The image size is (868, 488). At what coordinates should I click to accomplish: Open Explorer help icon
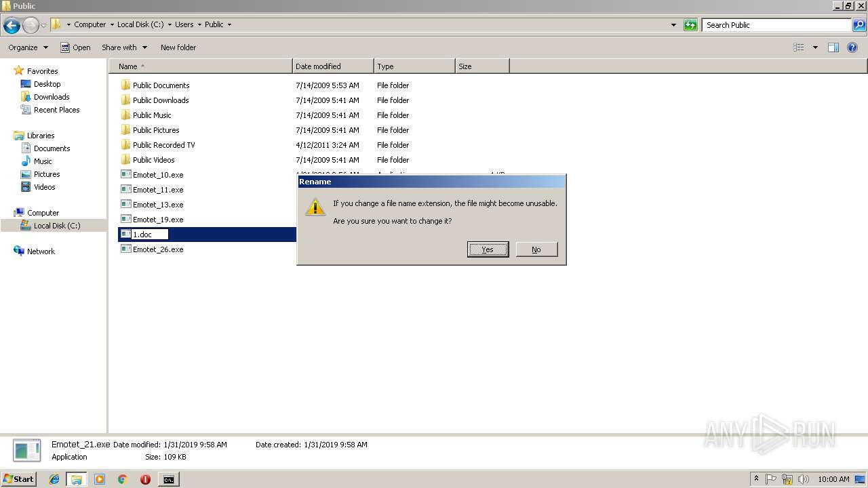coord(852,47)
